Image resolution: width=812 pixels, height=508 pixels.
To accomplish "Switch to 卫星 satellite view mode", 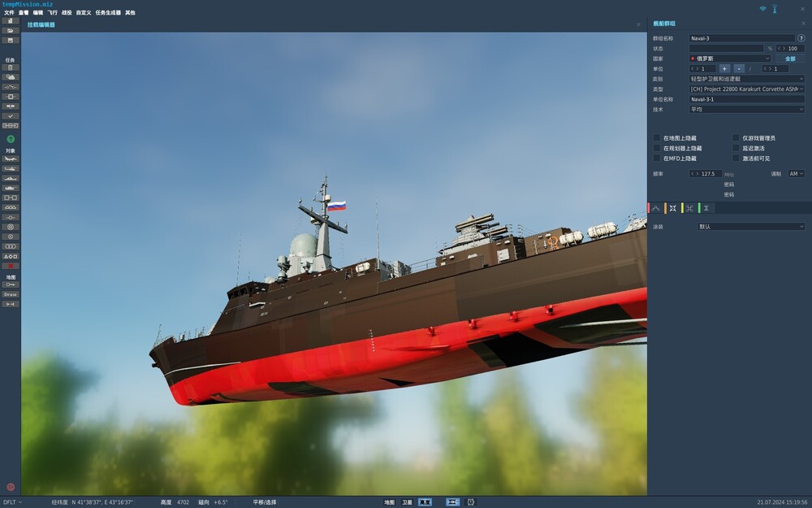I will [x=408, y=501].
